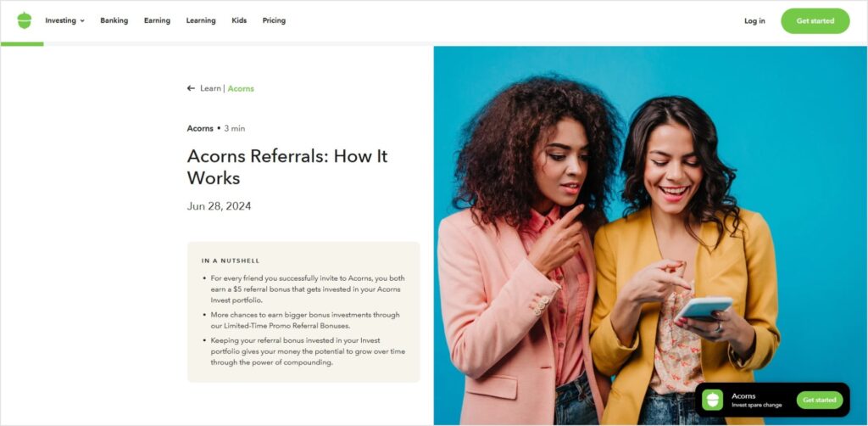Click the Log in link
Image resolution: width=868 pixels, height=426 pixels.
click(x=754, y=21)
